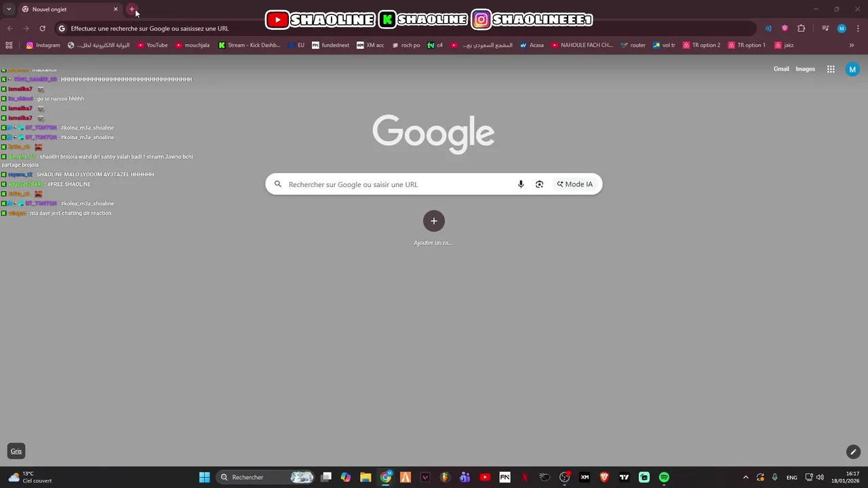Open the Instagram bookmark
The image size is (868, 488).
(43, 45)
